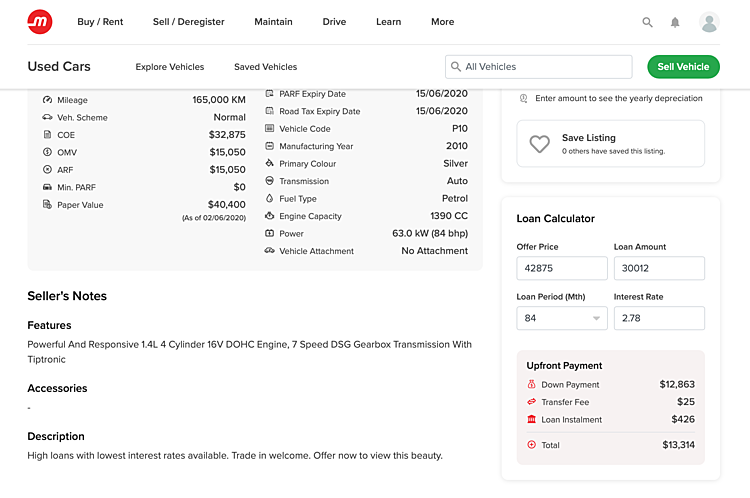The image size is (750, 498).
Task: Open the Learn menu
Action: pos(388,22)
